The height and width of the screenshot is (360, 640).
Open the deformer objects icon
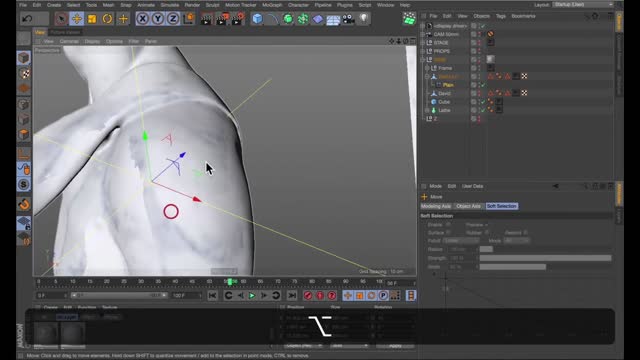318,19
